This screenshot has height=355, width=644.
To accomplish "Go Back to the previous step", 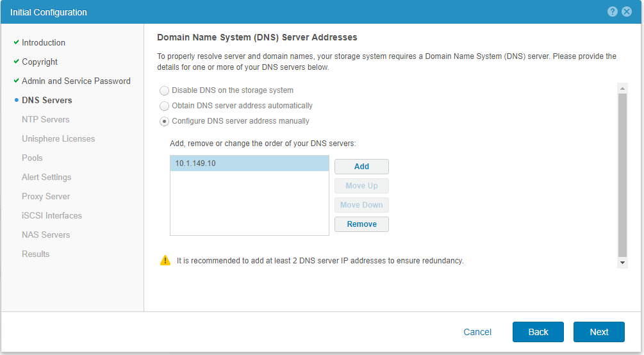I will pos(538,332).
